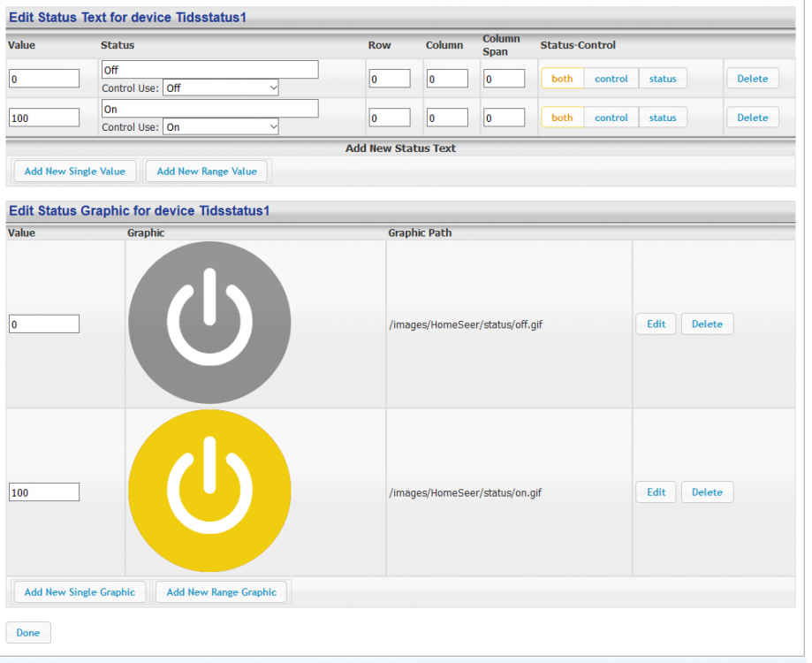Open Control Use dropdown showing On
812x663 pixels.
(x=221, y=127)
